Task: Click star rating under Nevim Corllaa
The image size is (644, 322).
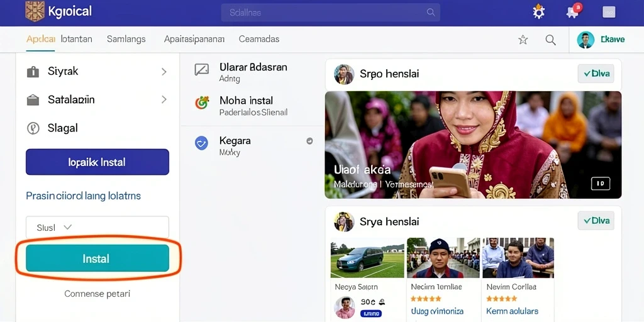Action: (x=502, y=299)
